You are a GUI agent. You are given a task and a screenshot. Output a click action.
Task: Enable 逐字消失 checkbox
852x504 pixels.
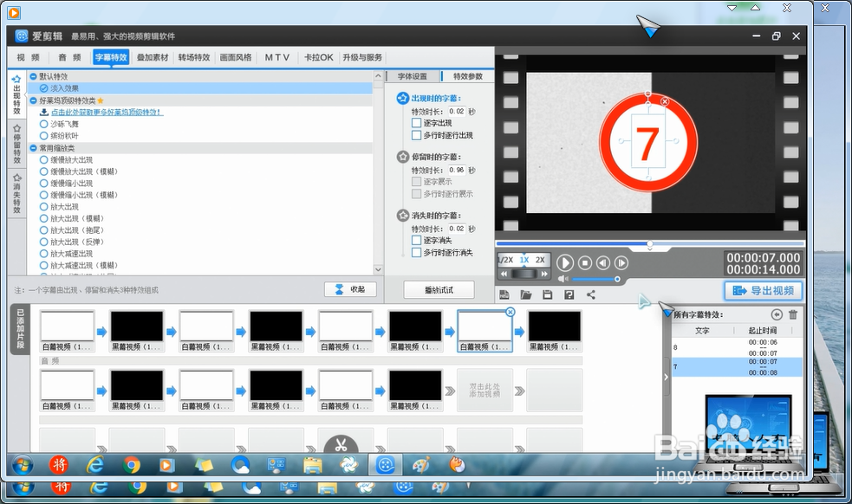point(416,240)
